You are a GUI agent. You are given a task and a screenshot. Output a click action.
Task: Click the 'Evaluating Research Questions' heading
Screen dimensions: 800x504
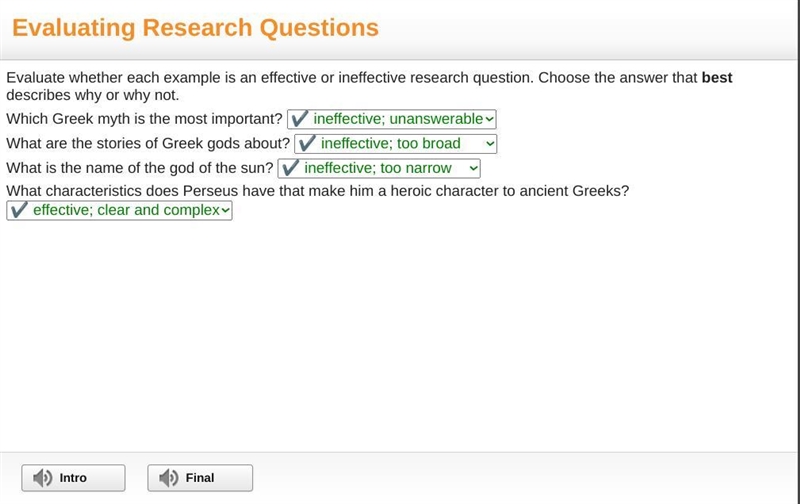click(x=195, y=28)
